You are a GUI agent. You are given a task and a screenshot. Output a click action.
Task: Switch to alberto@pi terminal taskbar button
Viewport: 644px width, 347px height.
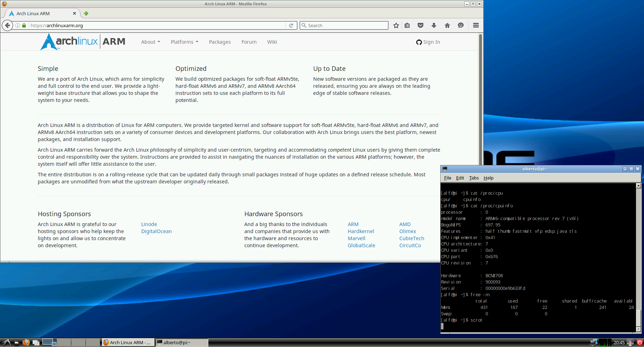[x=182, y=342]
